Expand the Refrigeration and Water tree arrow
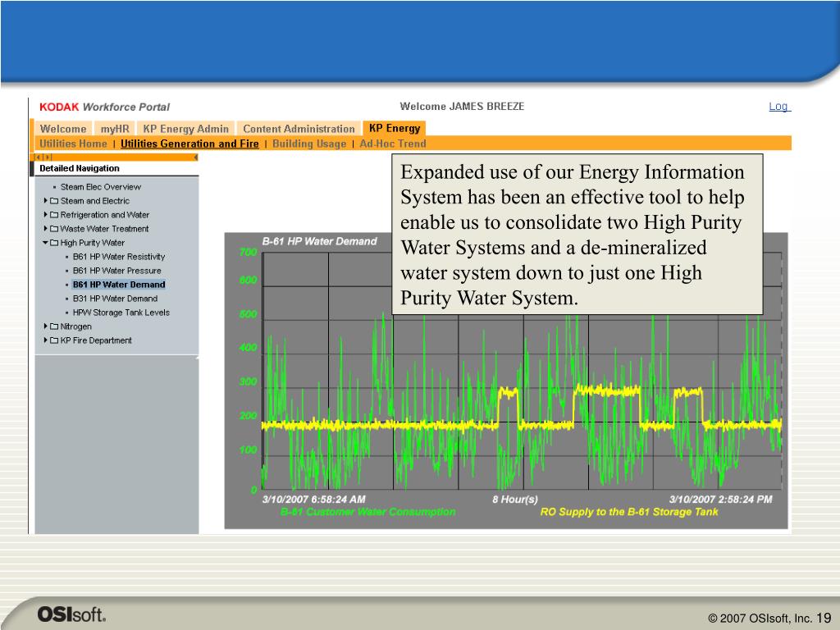 [46, 214]
